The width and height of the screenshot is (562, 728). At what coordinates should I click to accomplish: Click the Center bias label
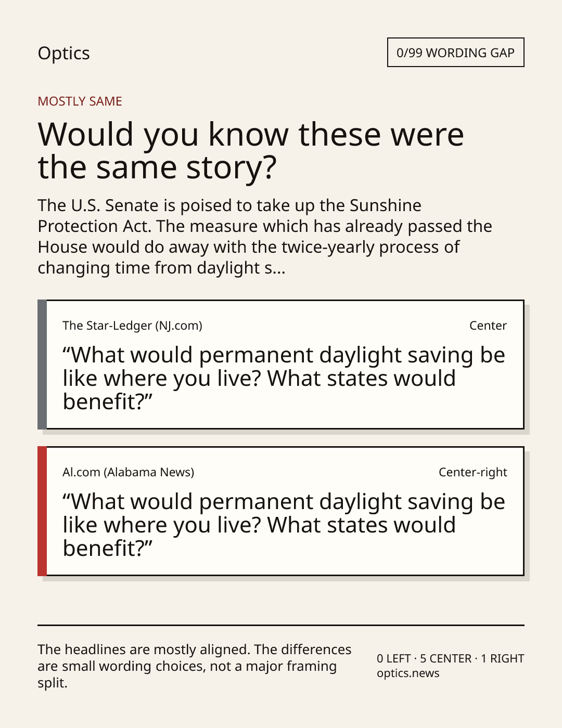(x=488, y=326)
